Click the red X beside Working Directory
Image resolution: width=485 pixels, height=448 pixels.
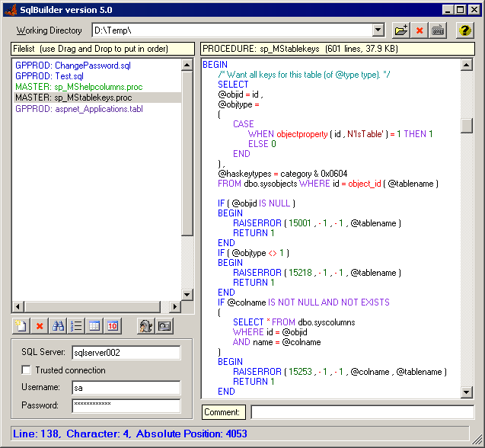(x=420, y=30)
